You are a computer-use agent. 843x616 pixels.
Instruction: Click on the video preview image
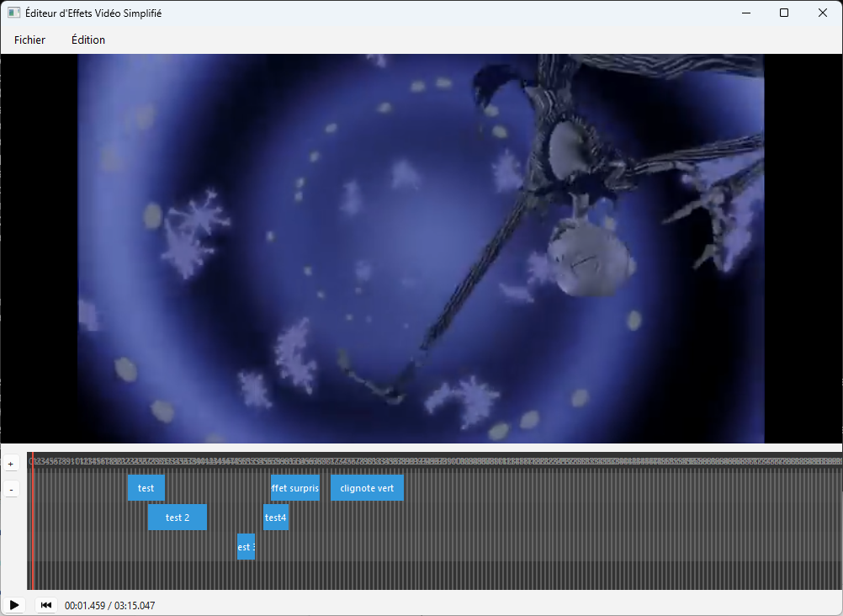pyautogui.click(x=421, y=248)
